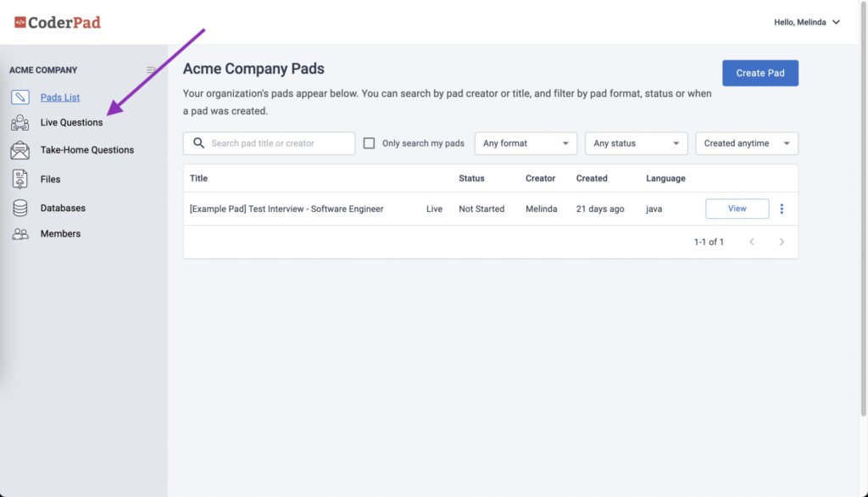The width and height of the screenshot is (868, 497).
Task: Go to Take-Home Questions in sidebar
Action: 87,150
